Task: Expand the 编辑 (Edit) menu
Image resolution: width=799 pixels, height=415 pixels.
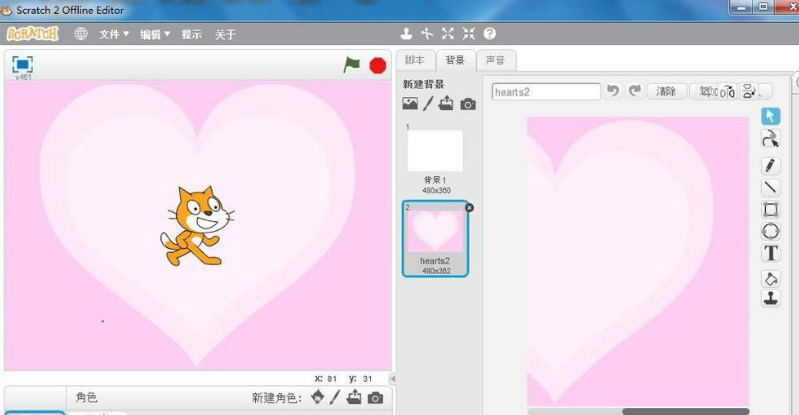Action: pyautogui.click(x=154, y=34)
